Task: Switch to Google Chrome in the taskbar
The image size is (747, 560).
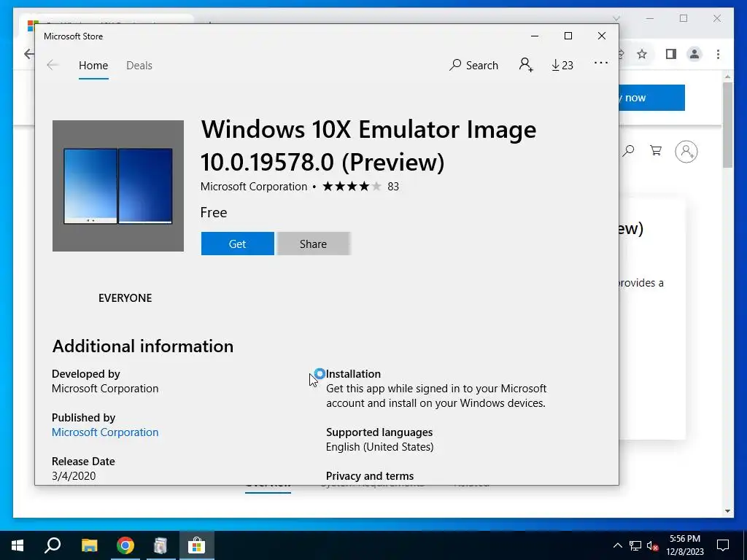Action: (x=125, y=545)
